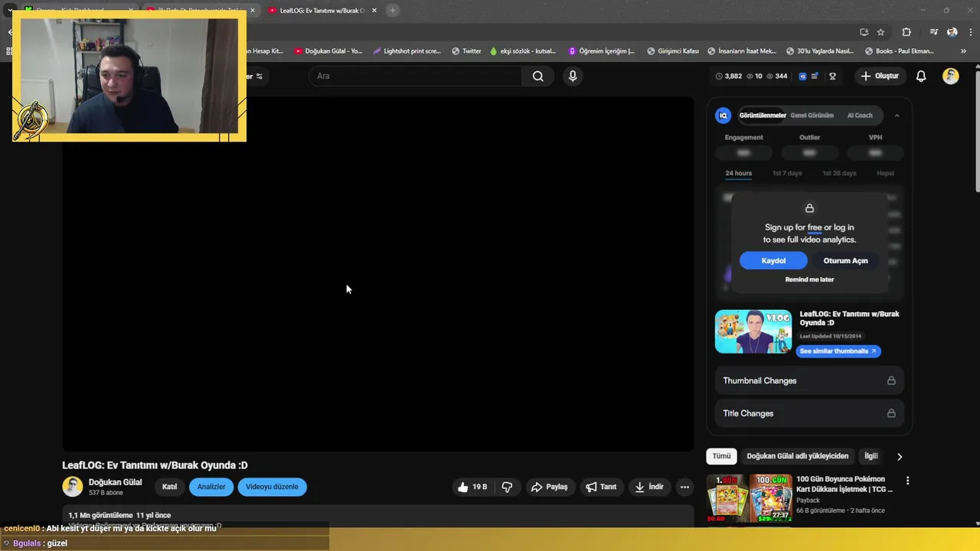Open options menu for the Pokémon video suggestion
Viewport: 980px width, 551px height.
[x=907, y=481]
